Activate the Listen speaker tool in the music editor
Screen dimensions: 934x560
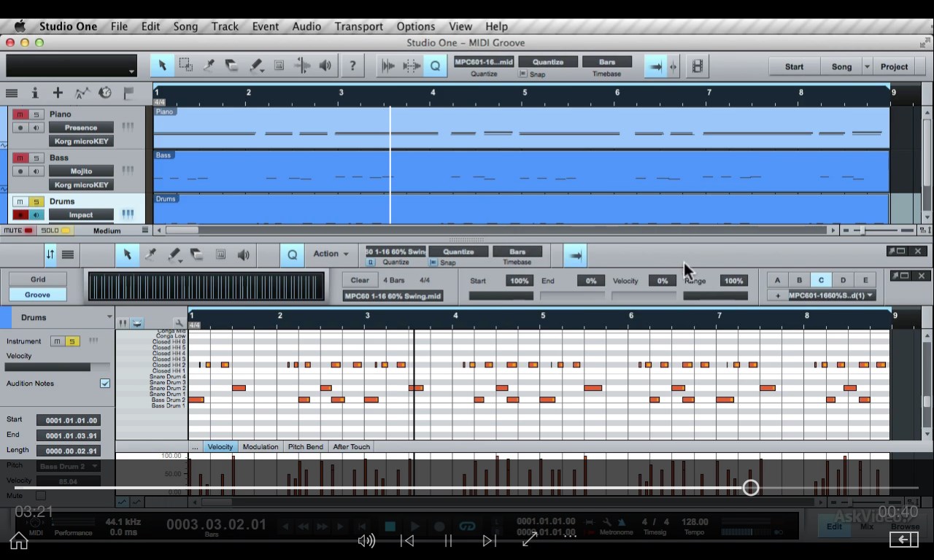pyautogui.click(x=244, y=254)
